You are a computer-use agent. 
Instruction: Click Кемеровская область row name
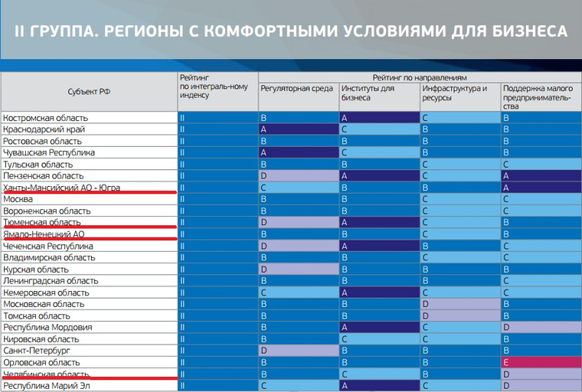[x=46, y=293]
